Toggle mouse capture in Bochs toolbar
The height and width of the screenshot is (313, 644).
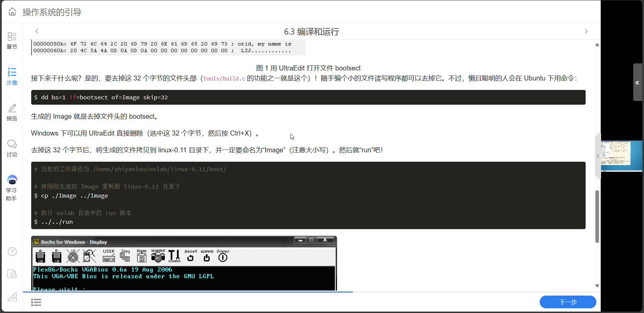pos(90,256)
